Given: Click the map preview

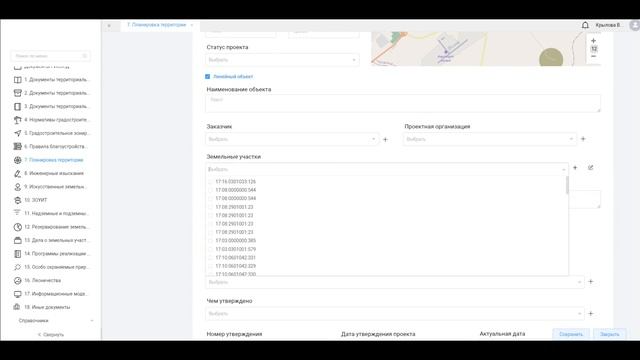Looking at the screenshot, I should click(486, 49).
